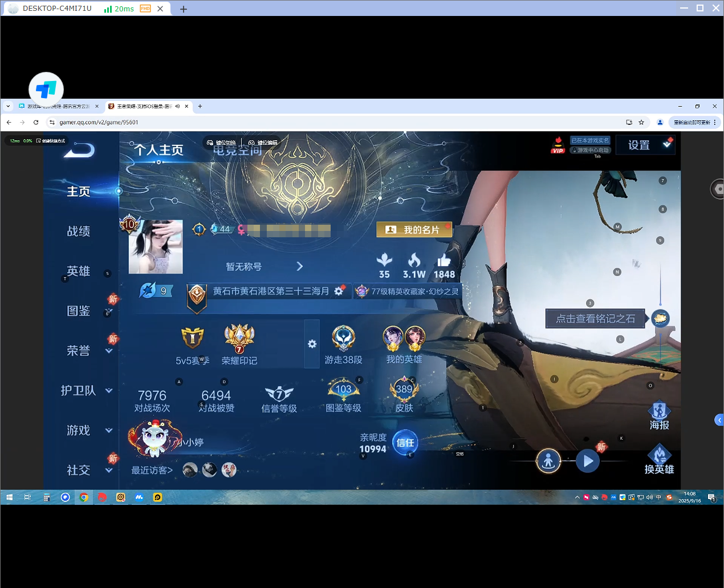
Task: Expand the 荣誉 sidebar chevron
Action: [109, 351]
